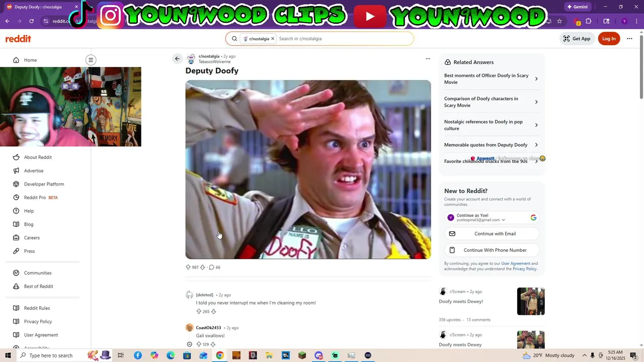Downvote the Deputy Doofy post

pos(203,267)
